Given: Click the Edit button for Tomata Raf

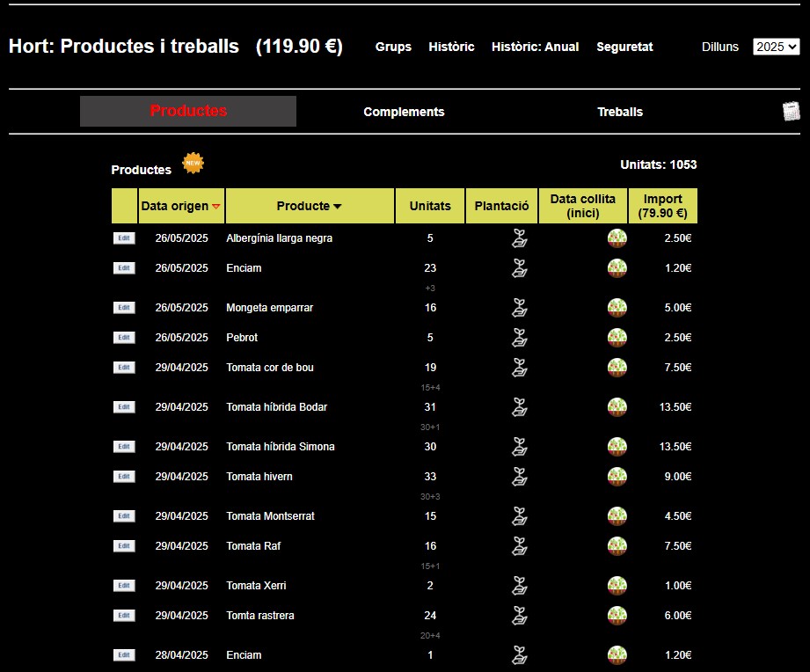Looking at the screenshot, I should pyautogui.click(x=124, y=546).
